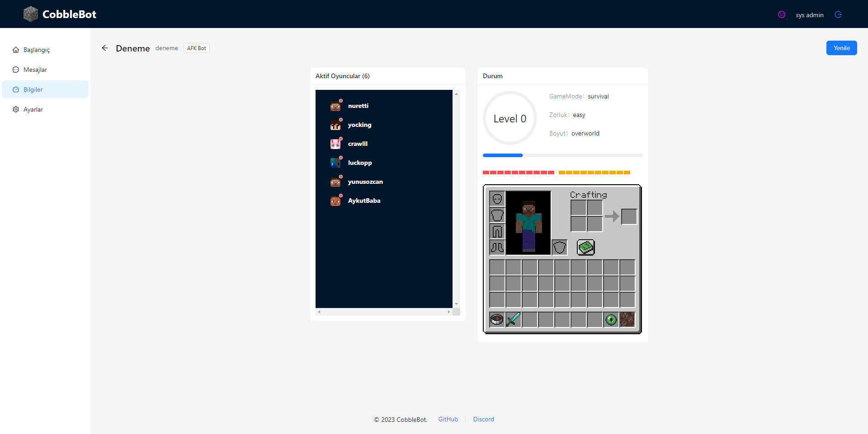The image size is (868, 434).
Task: Click the Başlangıç home icon
Action: point(16,50)
